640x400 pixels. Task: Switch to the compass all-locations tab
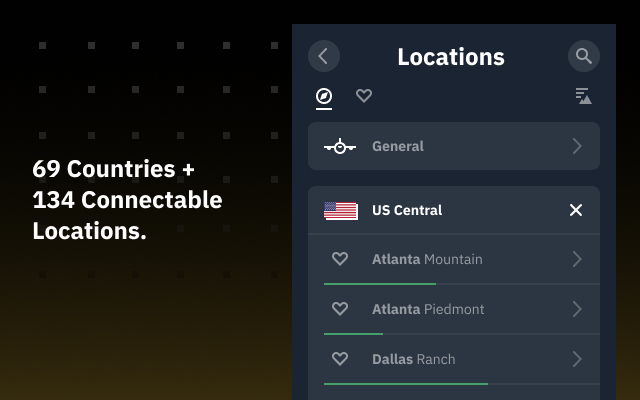pos(324,96)
